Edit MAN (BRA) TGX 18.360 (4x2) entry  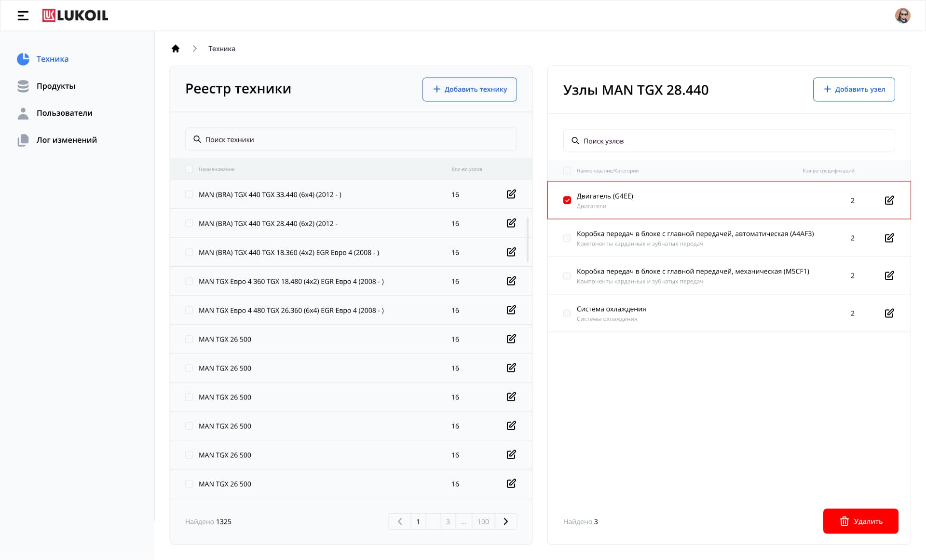(511, 252)
